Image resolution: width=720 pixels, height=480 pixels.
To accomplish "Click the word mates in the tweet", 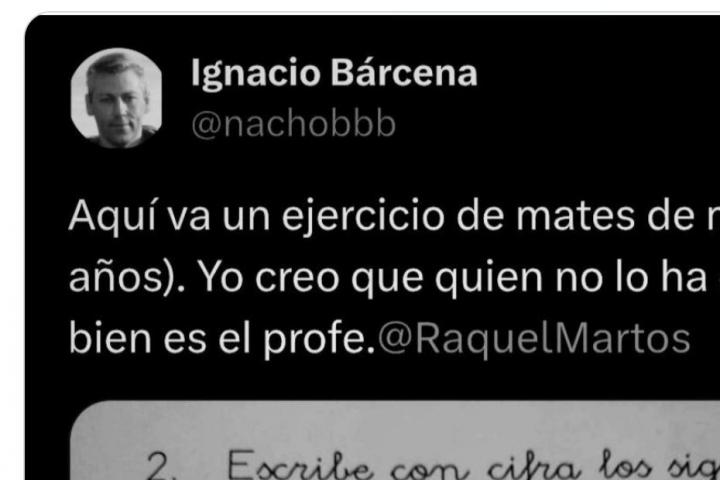I will coord(576,215).
